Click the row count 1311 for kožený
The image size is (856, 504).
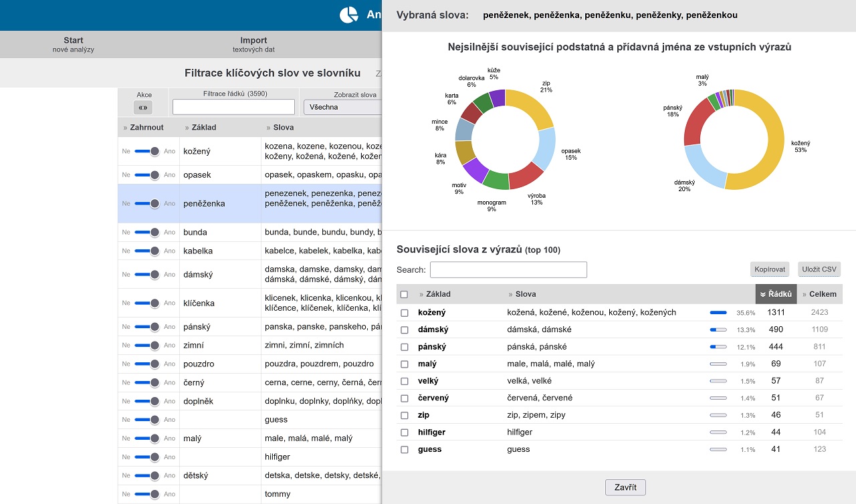point(776,312)
